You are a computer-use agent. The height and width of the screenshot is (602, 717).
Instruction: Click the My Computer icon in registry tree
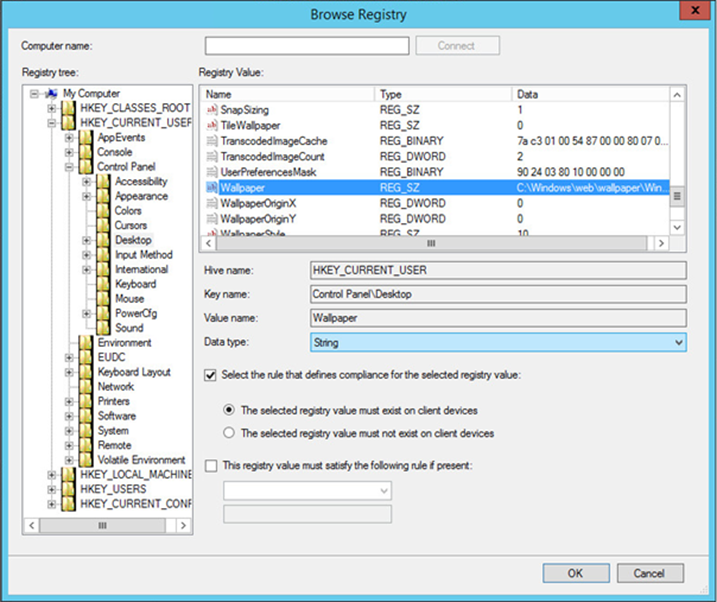[x=52, y=93]
